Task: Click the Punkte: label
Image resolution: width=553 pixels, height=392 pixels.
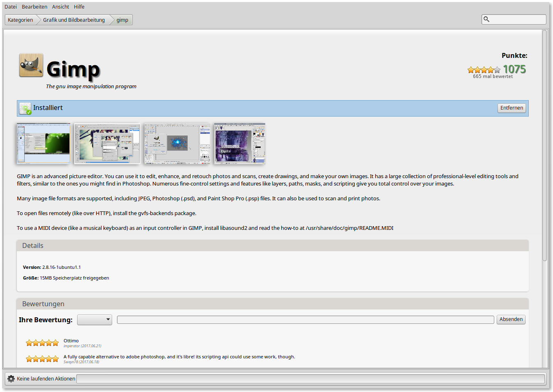Action: 514,55
